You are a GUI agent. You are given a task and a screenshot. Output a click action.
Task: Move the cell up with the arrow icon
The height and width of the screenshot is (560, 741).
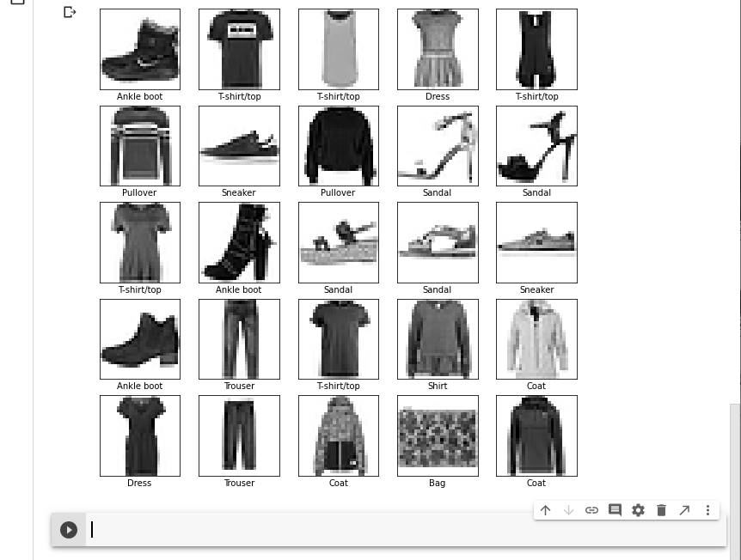click(545, 510)
